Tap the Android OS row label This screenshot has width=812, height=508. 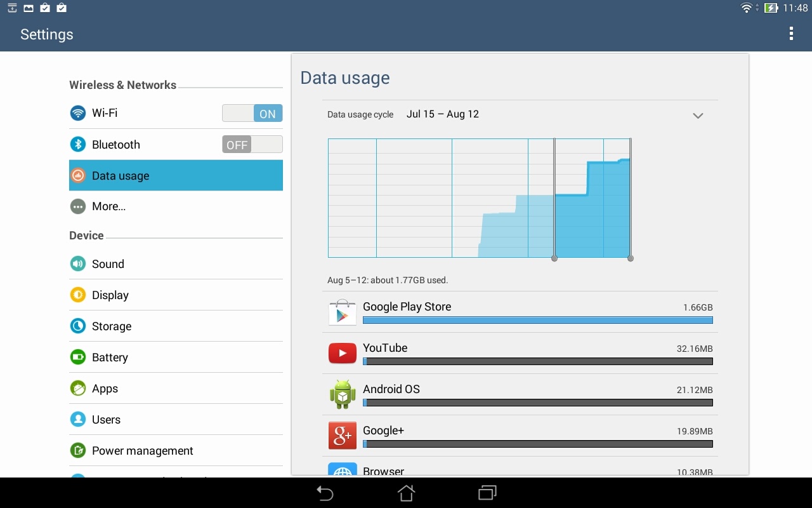point(391,389)
